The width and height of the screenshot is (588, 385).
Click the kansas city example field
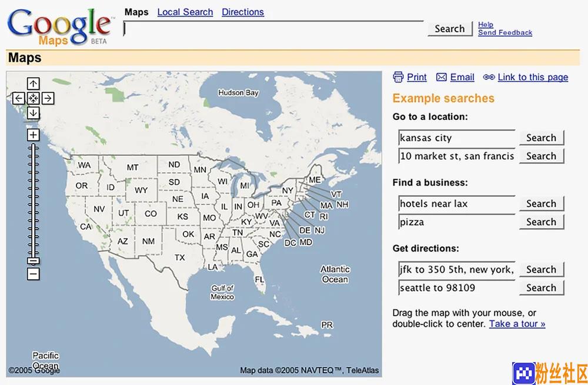pyautogui.click(x=457, y=138)
